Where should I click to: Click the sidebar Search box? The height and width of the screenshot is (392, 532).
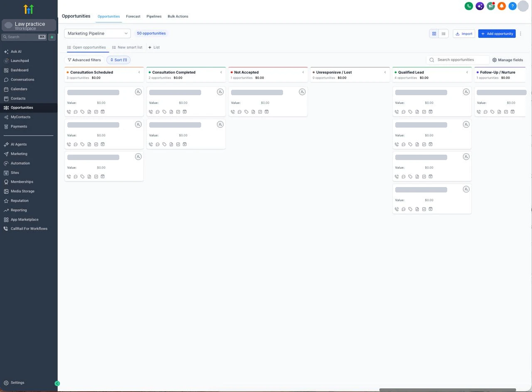coord(25,37)
